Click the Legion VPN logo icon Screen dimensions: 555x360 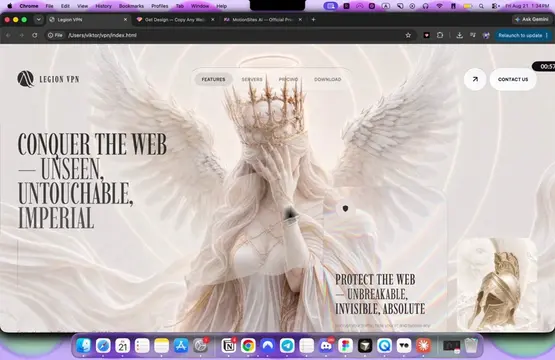pyautogui.click(x=25, y=79)
